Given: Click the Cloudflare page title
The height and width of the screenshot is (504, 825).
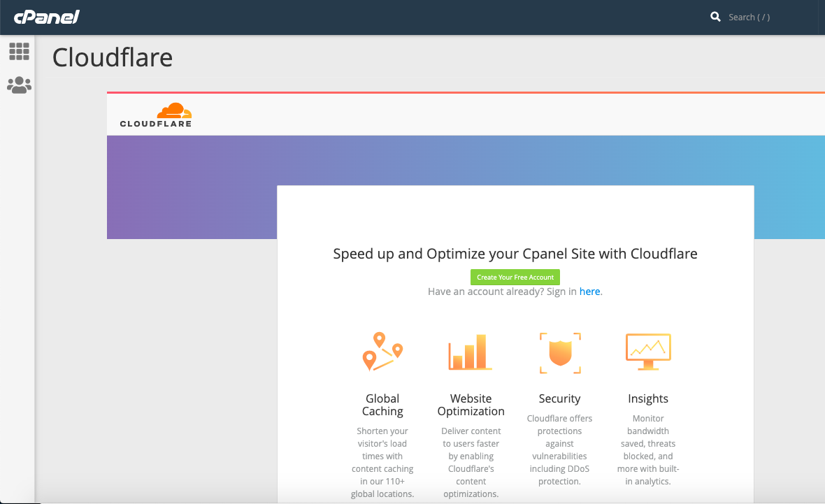Looking at the screenshot, I should point(113,57).
